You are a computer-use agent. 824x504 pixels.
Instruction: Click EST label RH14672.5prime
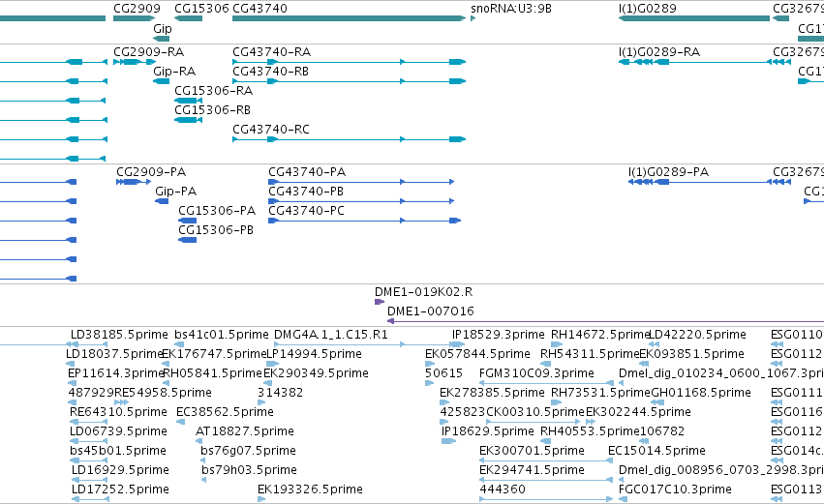pyautogui.click(x=600, y=335)
